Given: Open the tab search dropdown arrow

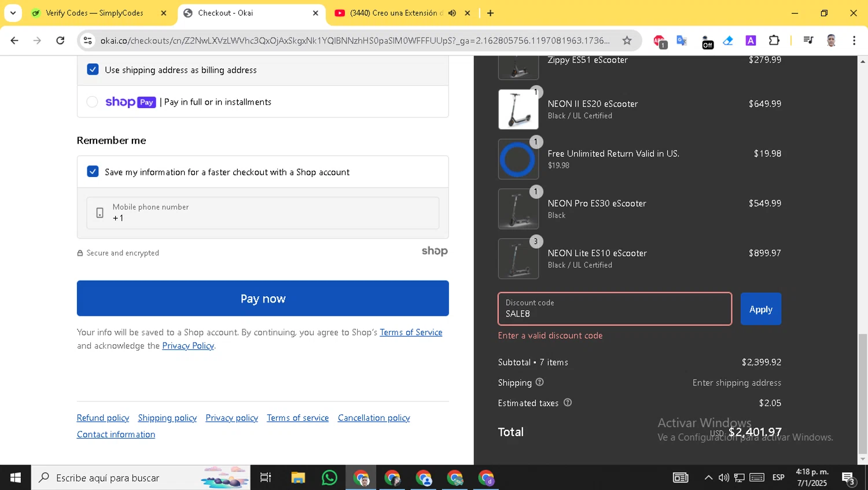Looking at the screenshot, I should [x=13, y=13].
